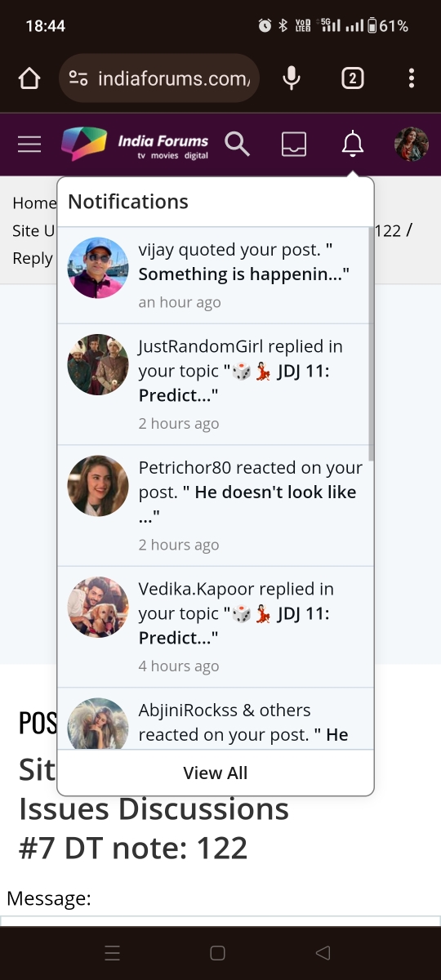
Task: Tap the site info icon in address bar
Action: (78, 78)
